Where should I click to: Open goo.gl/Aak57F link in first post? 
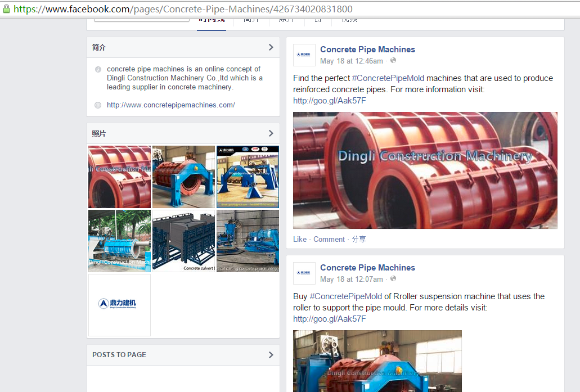tap(329, 101)
